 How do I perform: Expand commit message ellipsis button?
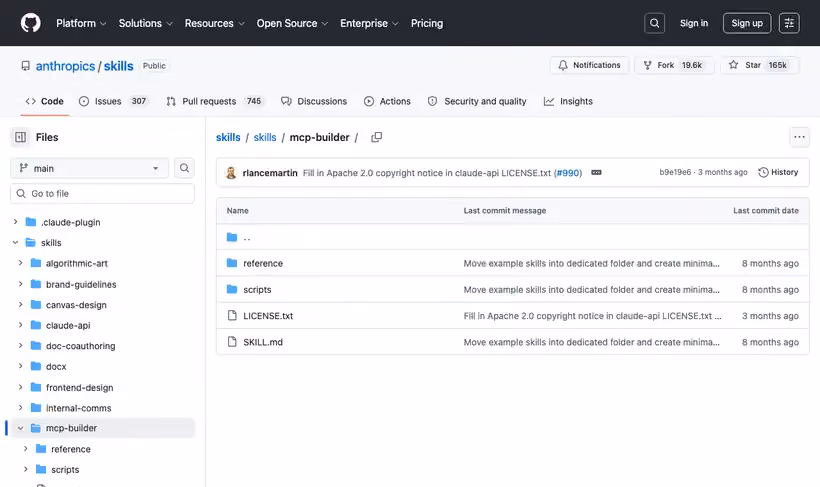point(596,173)
